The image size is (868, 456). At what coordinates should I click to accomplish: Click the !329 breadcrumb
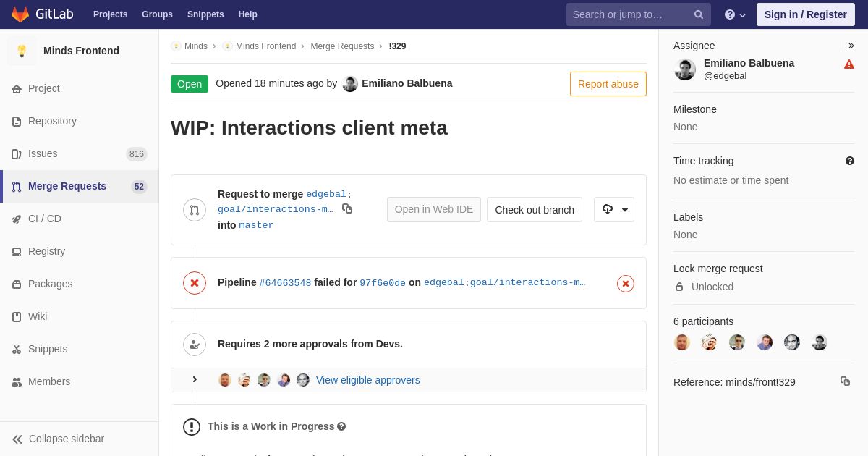click(x=397, y=46)
